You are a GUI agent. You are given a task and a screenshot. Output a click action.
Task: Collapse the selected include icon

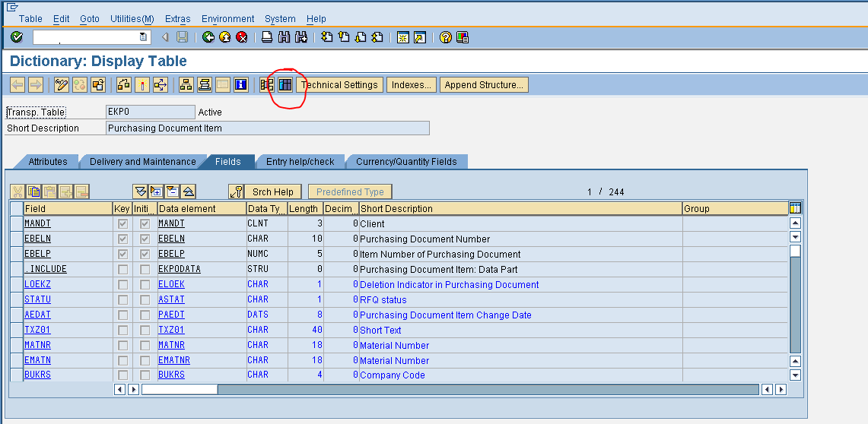[172, 191]
